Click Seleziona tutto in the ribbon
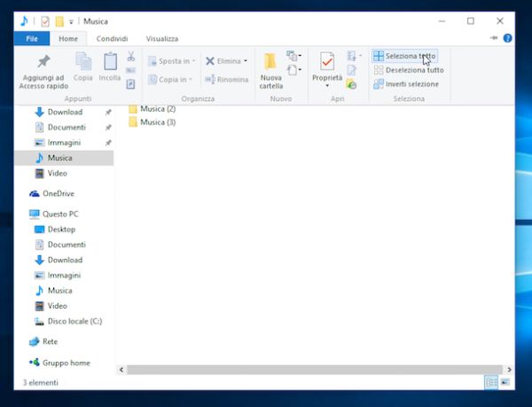This screenshot has height=407, width=532. coord(404,56)
